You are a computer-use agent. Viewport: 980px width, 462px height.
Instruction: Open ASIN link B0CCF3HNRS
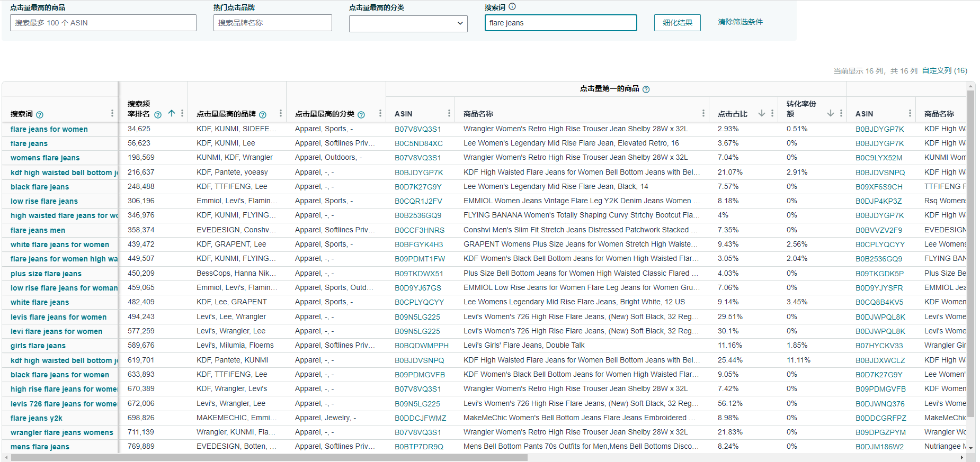click(420, 230)
